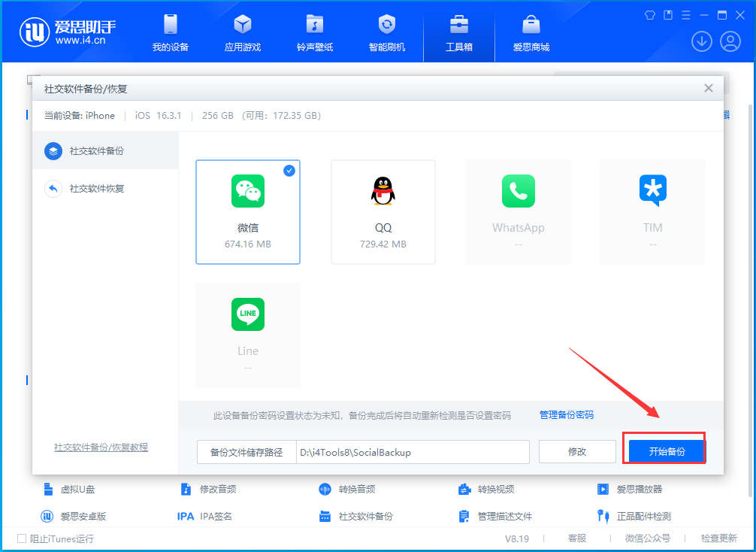Open the 爱思商城 store section
This screenshot has width=756, height=552.
(531, 33)
